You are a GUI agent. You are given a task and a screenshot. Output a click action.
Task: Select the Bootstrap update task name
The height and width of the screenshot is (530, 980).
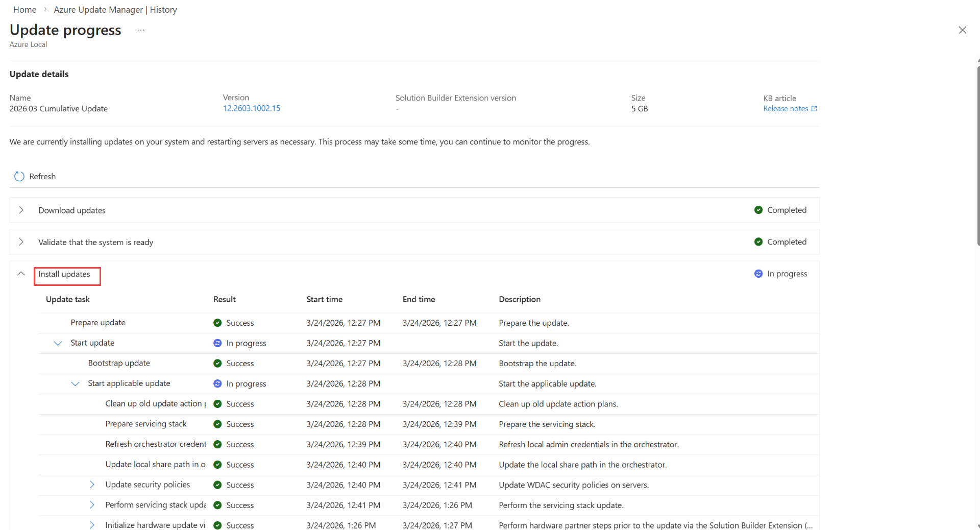point(119,363)
